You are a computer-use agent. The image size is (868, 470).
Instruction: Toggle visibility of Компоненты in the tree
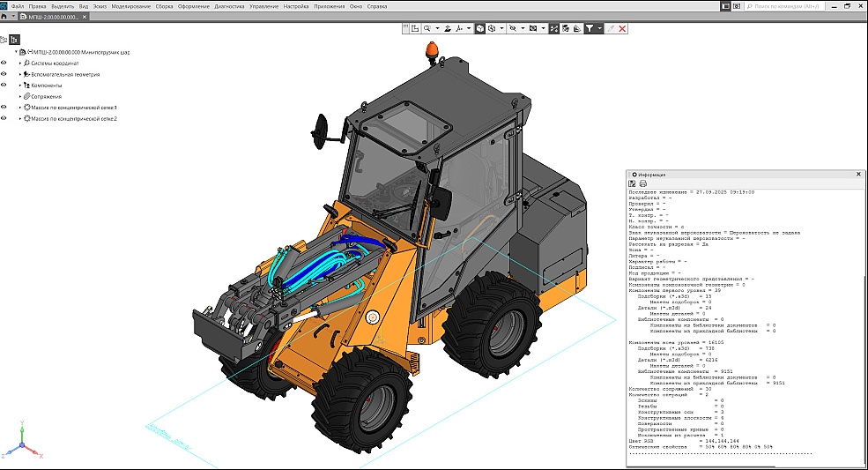(x=4, y=86)
